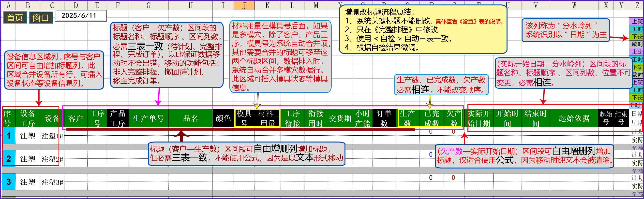Click the 已完成数 header cell
The width and height of the screenshot is (644, 199).
[432, 118]
